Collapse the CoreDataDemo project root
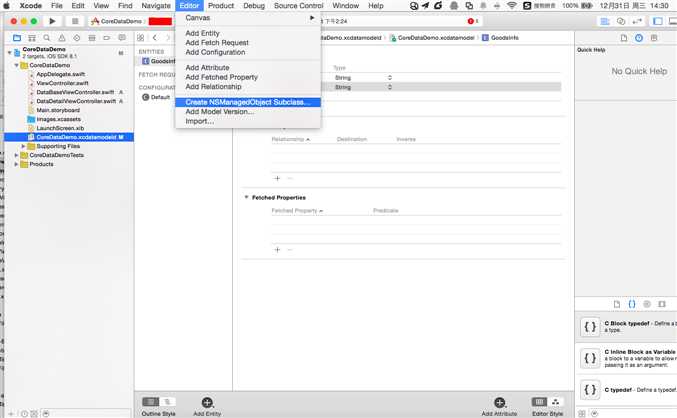Image resolution: width=677 pixels, height=418 pixels. click(x=9, y=53)
